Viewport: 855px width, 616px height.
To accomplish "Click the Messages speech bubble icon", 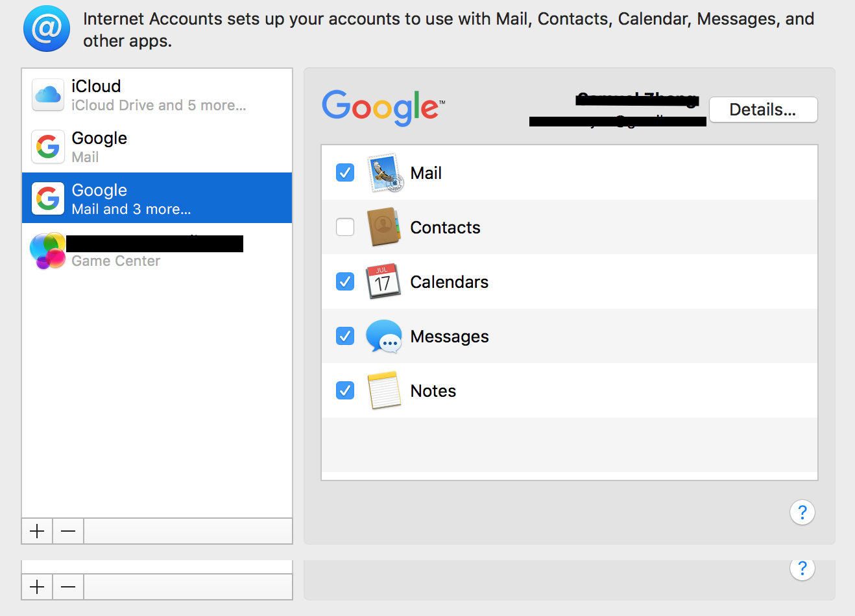I will tap(384, 336).
